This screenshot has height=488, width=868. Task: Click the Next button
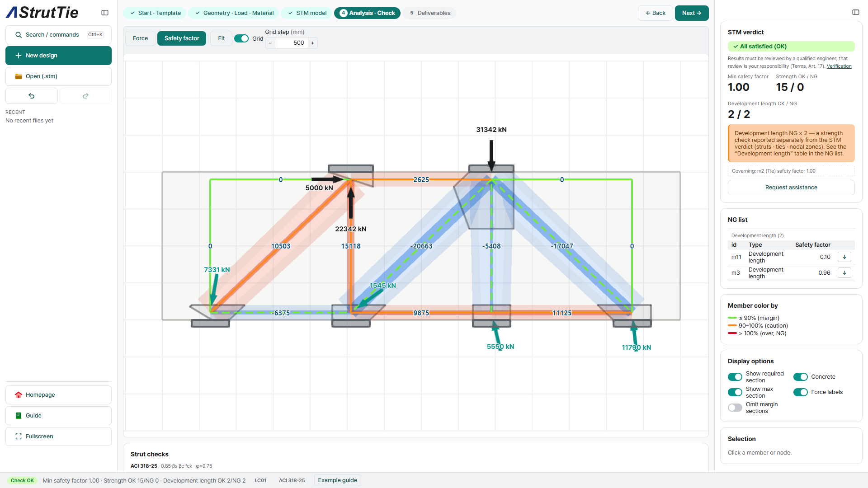point(692,13)
